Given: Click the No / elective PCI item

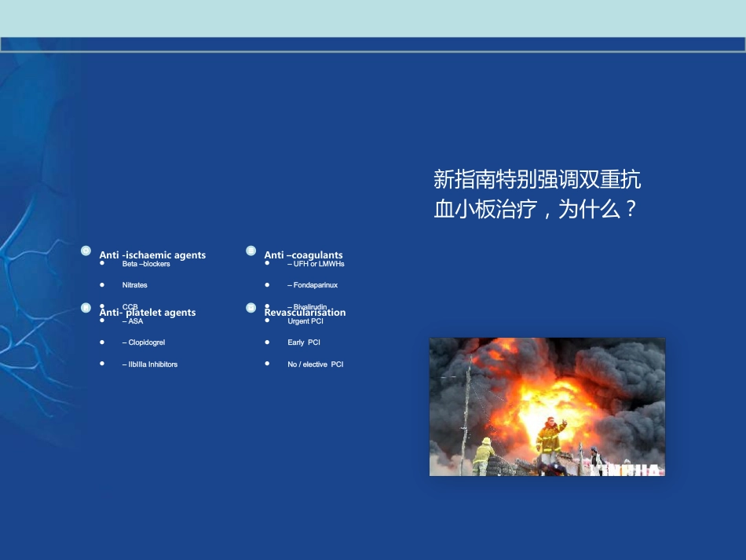Looking at the screenshot, I should pyautogui.click(x=316, y=364).
